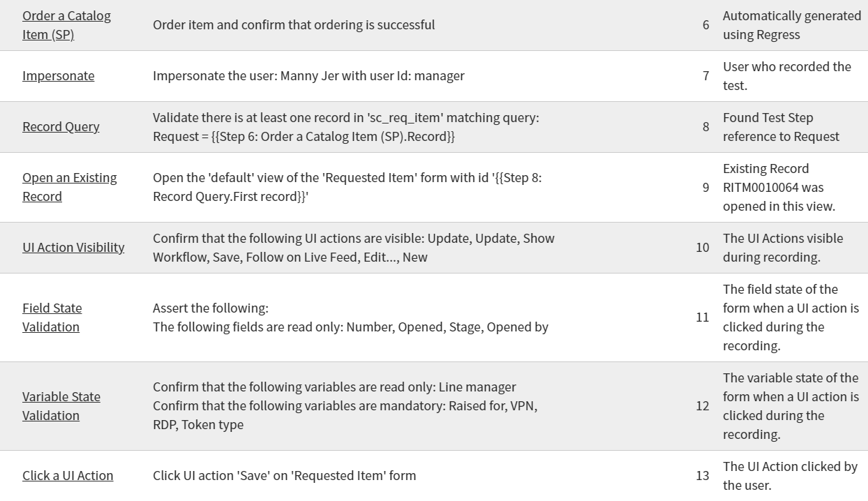868x501 pixels.
Task: Open the 'Click a UI Action' step link
Action: point(68,475)
